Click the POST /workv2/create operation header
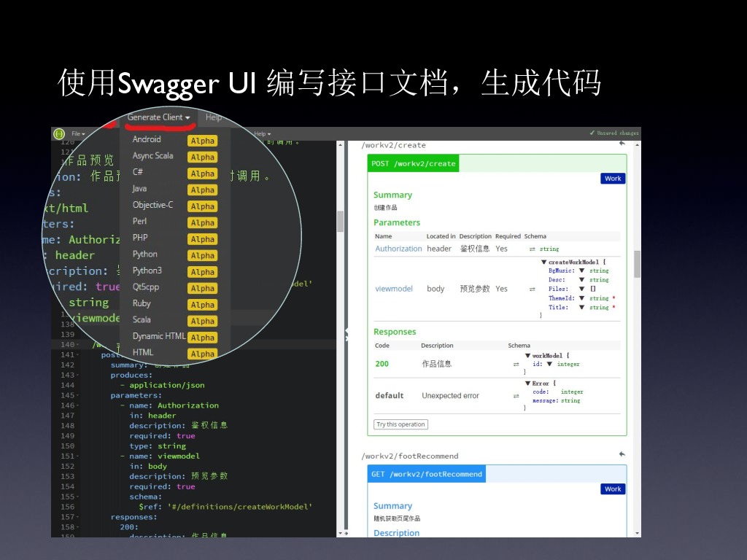The height and width of the screenshot is (560, 747). [x=413, y=163]
